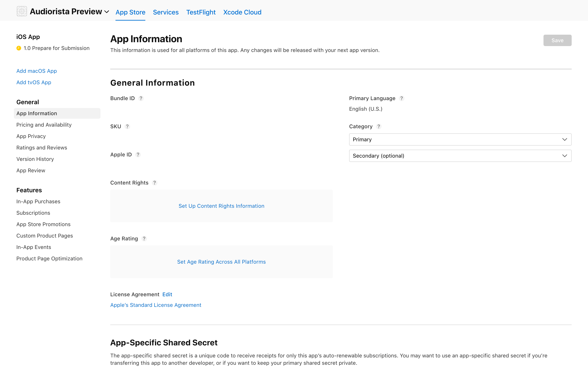Click the Category help question mark
The image size is (588, 367).
tap(379, 126)
